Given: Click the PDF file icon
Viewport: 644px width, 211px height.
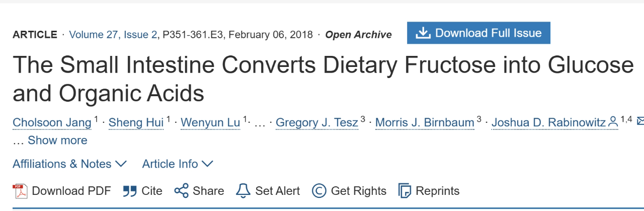Looking at the screenshot, I should tap(20, 191).
